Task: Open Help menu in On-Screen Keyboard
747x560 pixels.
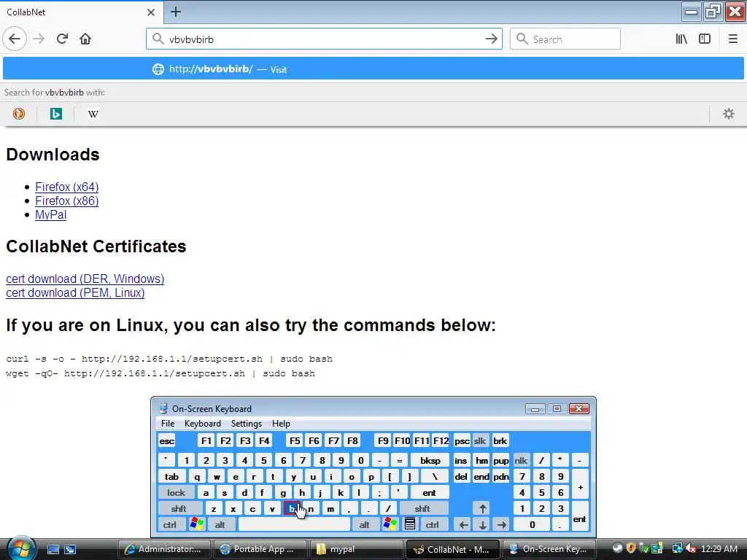Action: [x=281, y=424]
